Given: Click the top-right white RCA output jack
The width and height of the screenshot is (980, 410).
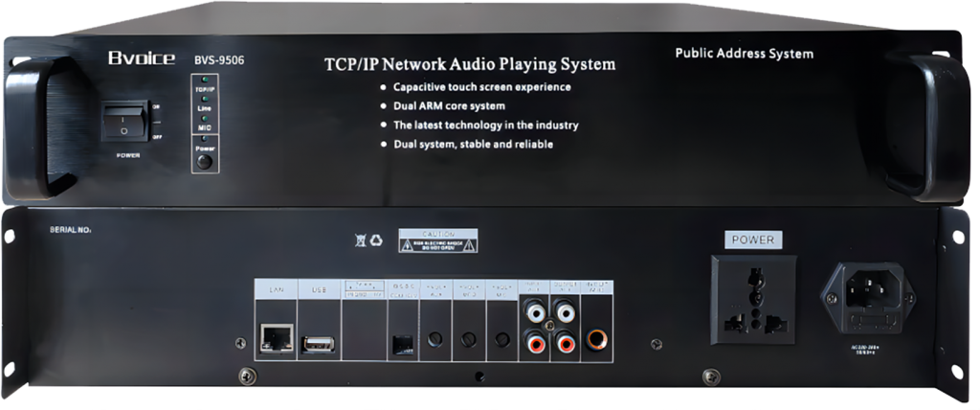Looking at the screenshot, I should 566,312.
